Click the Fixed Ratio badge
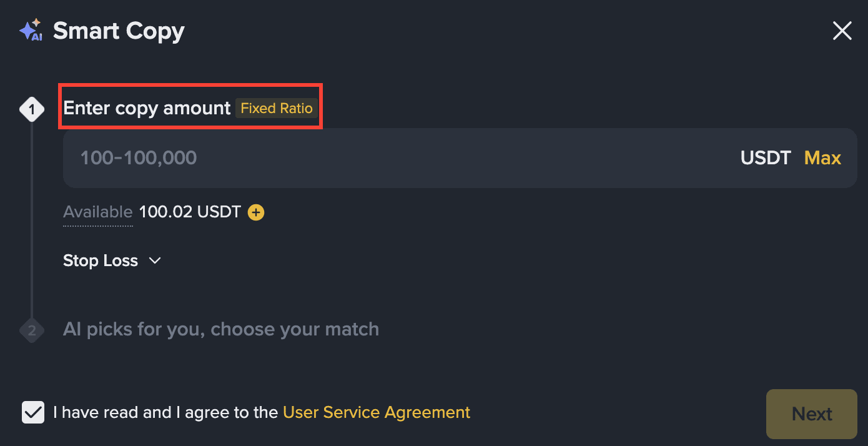 tap(277, 109)
